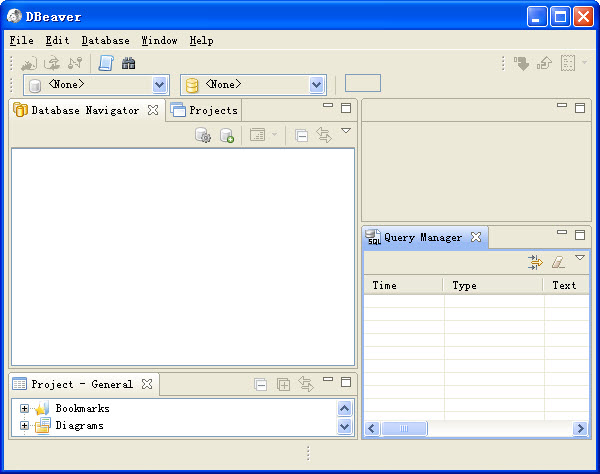Image resolution: width=600 pixels, height=474 pixels.
Task: Click the Link with Editor arrows in Navigator
Action: point(324,135)
